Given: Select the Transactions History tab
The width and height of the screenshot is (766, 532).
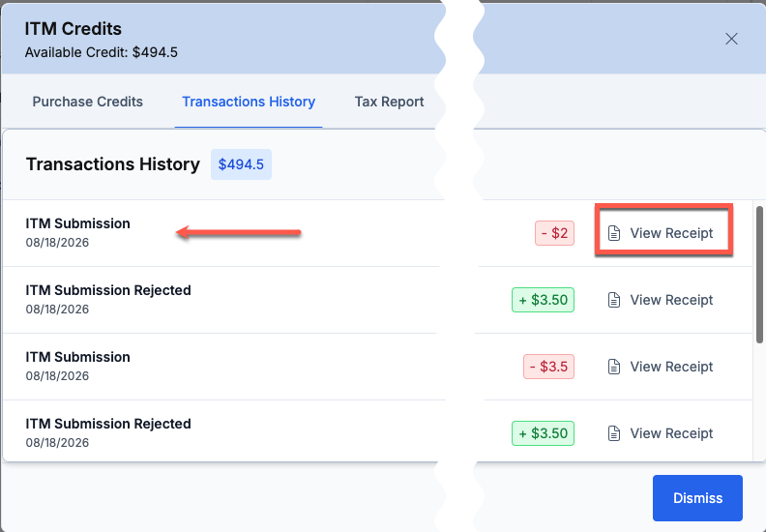Looking at the screenshot, I should pos(249,102).
